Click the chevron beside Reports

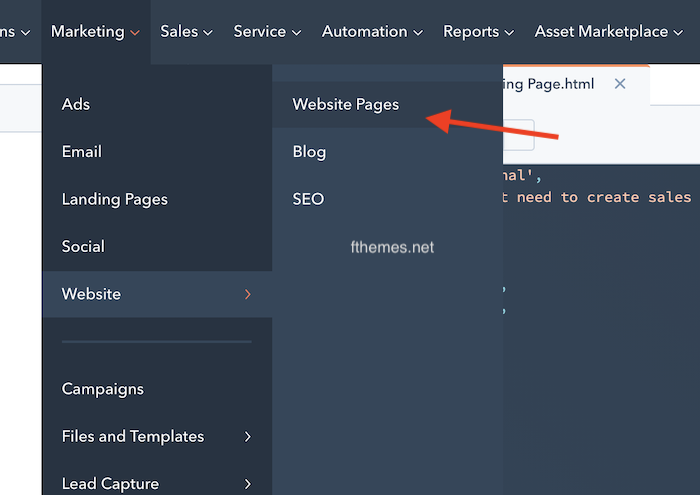tap(509, 33)
